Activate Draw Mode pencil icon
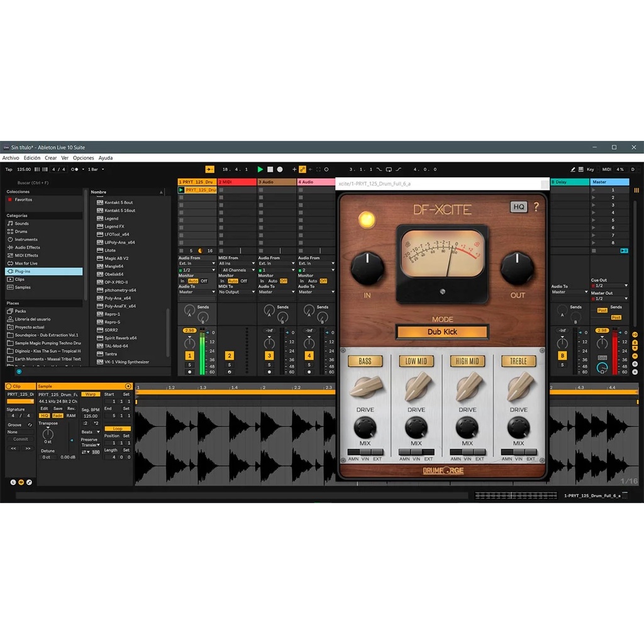The image size is (644, 644). tap(572, 169)
